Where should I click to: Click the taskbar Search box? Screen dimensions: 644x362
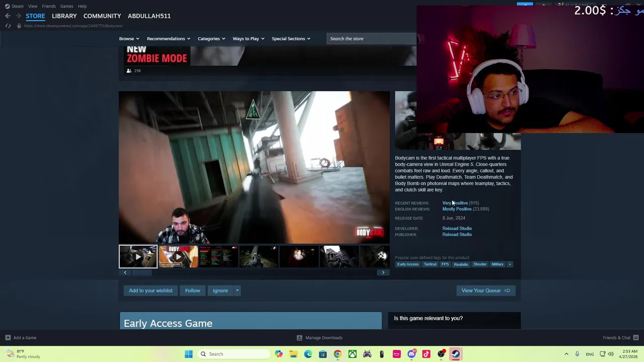coord(233,354)
